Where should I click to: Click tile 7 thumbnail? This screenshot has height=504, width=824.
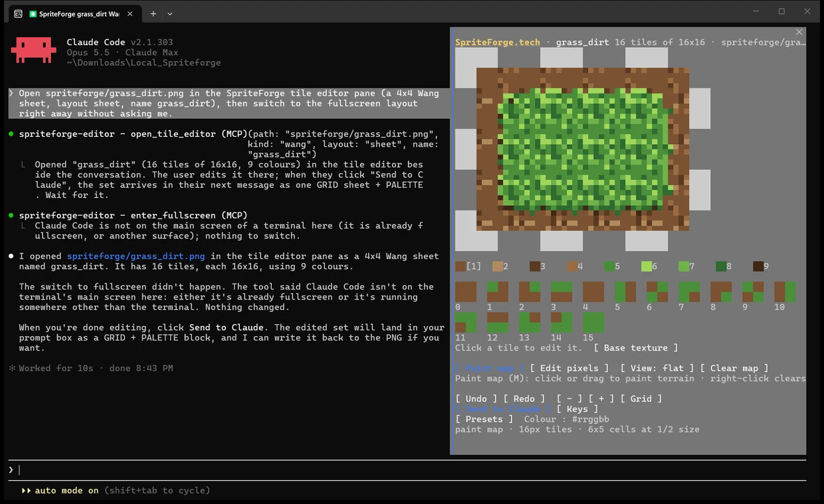click(689, 292)
